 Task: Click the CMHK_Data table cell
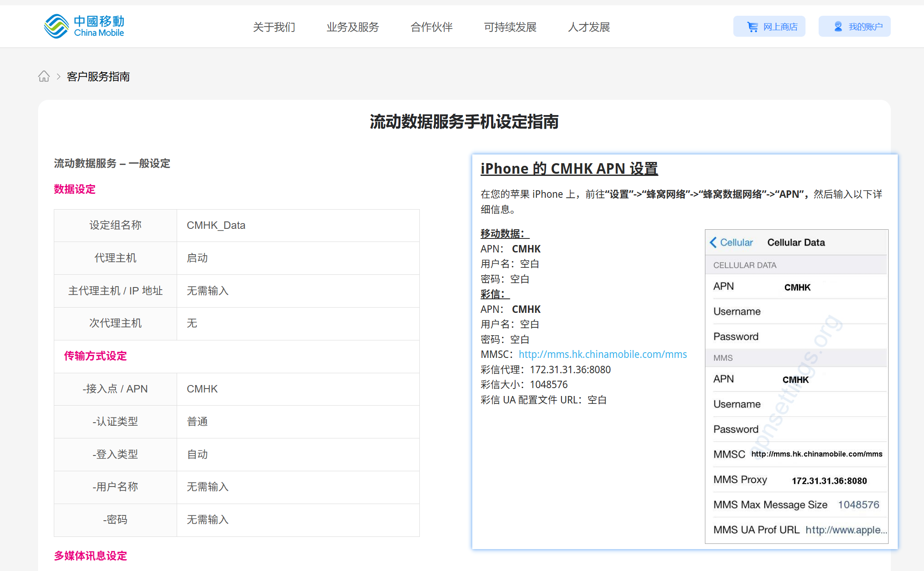[x=216, y=225]
